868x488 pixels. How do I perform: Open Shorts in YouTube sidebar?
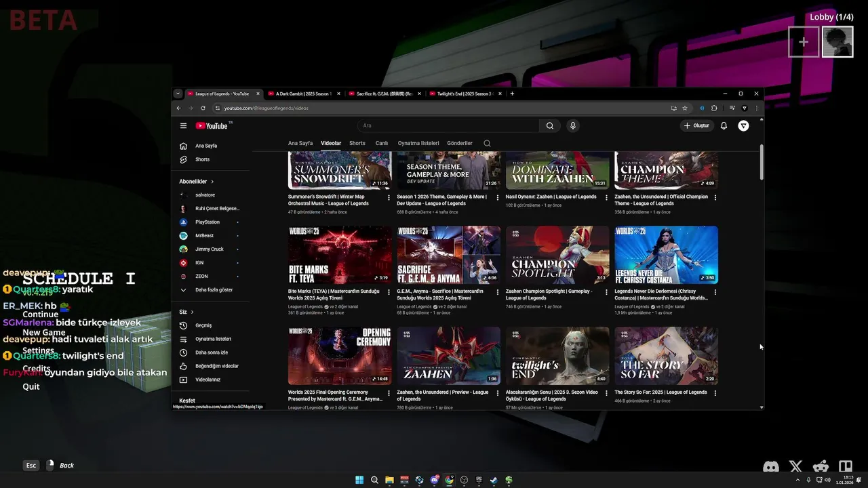point(212,159)
